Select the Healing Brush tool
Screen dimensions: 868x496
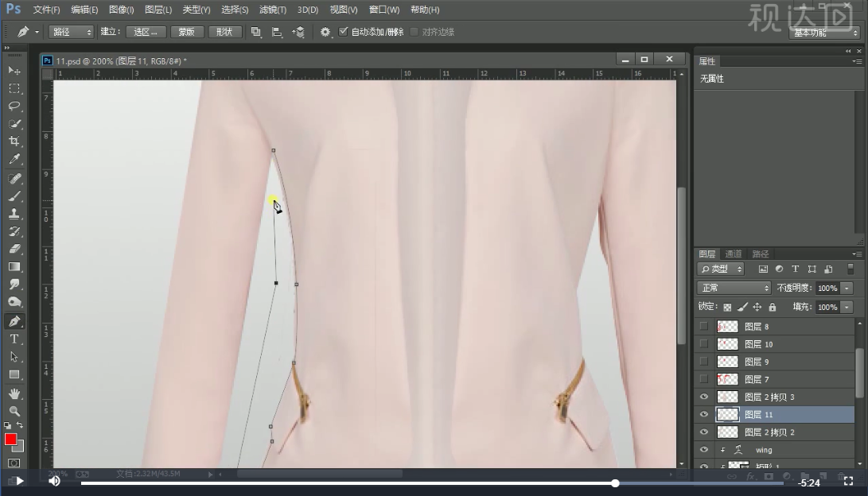click(14, 179)
